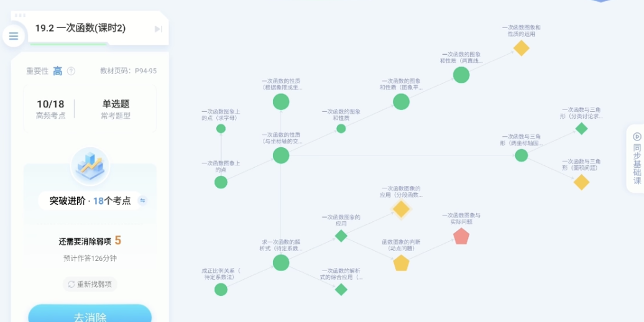
Task: Click the yellow diamond 面积问题 node
Action: [581, 182]
